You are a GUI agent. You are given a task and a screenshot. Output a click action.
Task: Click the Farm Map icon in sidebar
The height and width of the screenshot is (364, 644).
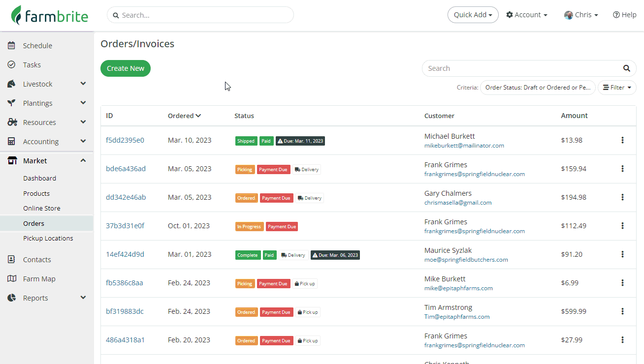12,279
